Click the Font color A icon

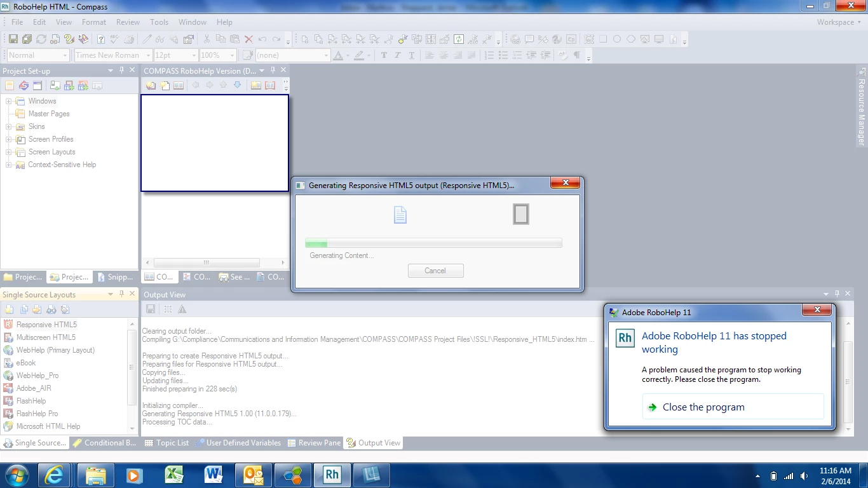pos(339,55)
